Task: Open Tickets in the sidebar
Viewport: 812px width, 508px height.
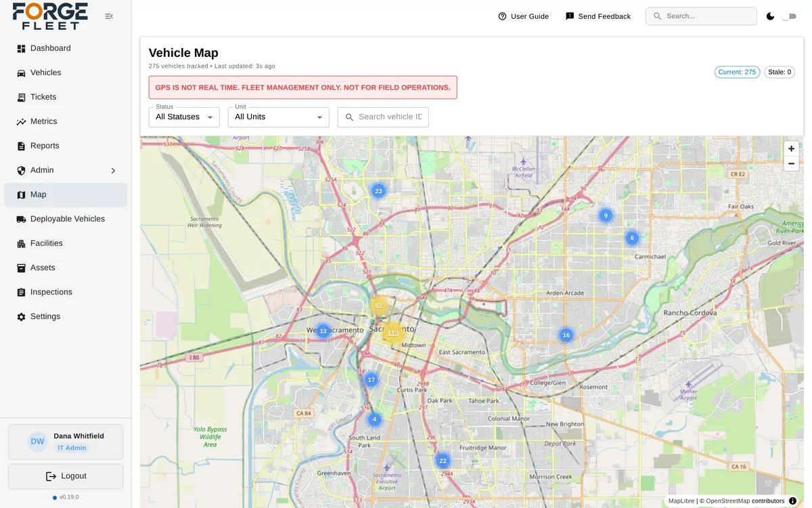Action: coord(66,97)
